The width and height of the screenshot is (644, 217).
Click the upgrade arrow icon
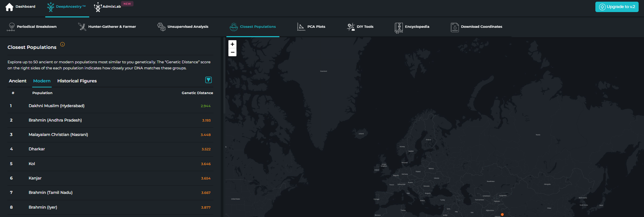click(x=602, y=7)
